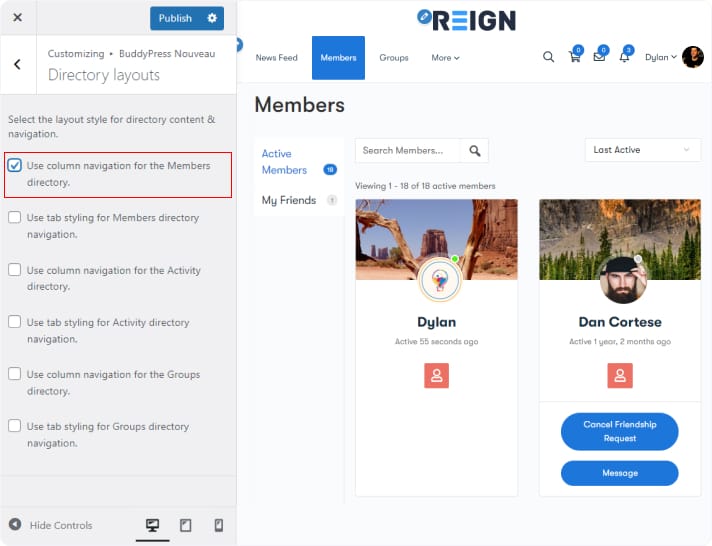The image size is (712, 546).
Task: Open the shopping cart icon
Action: (575, 57)
